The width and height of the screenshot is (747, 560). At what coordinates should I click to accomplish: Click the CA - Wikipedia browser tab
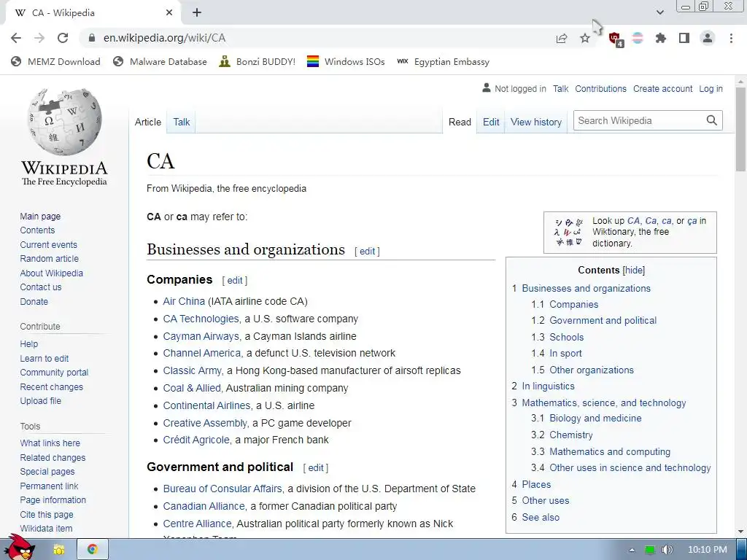pos(93,13)
